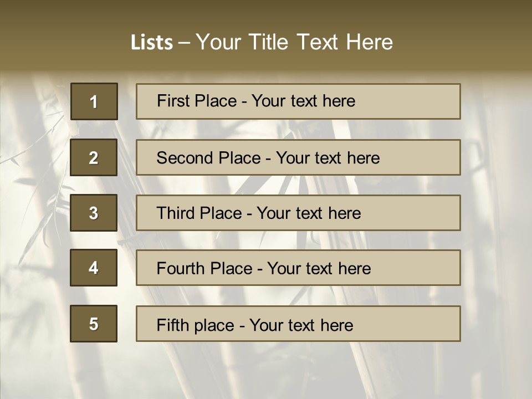532x399 pixels.
Task: Click the word 'Fifth' in last list item
Action: pyautogui.click(x=173, y=325)
